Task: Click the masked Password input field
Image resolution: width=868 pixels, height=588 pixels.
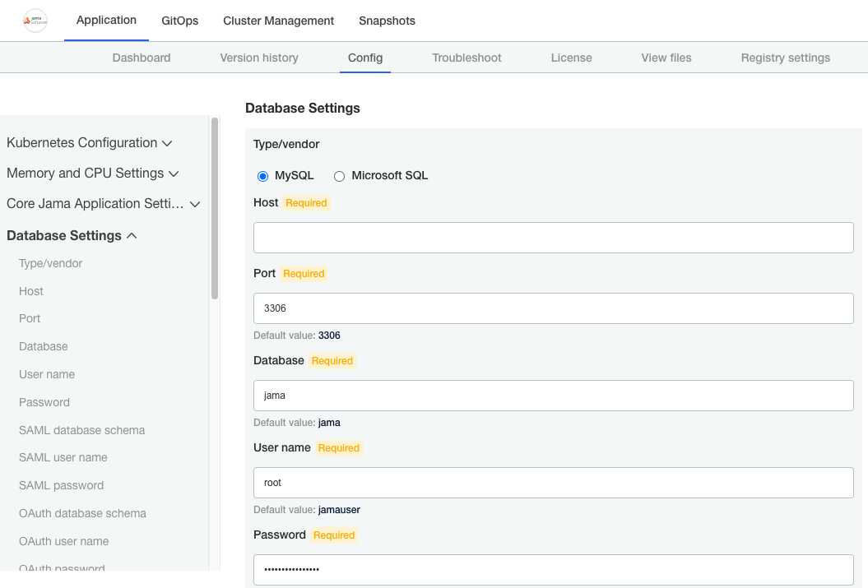Action: 554,570
